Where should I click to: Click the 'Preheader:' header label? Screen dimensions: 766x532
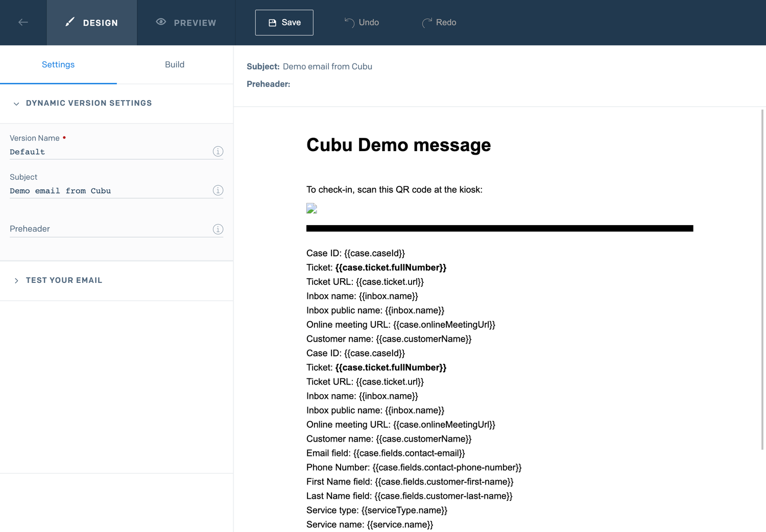coord(269,84)
